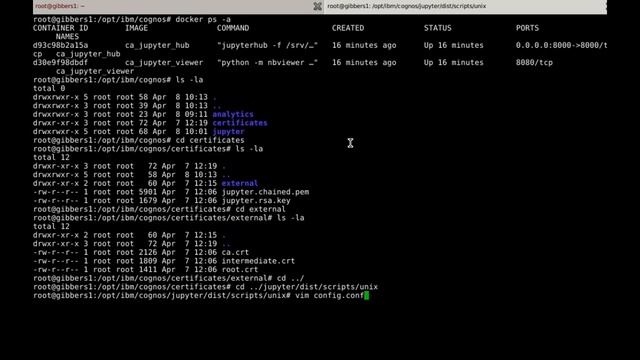
Task: Click the jupyter directory name in listing
Action: [229, 132]
